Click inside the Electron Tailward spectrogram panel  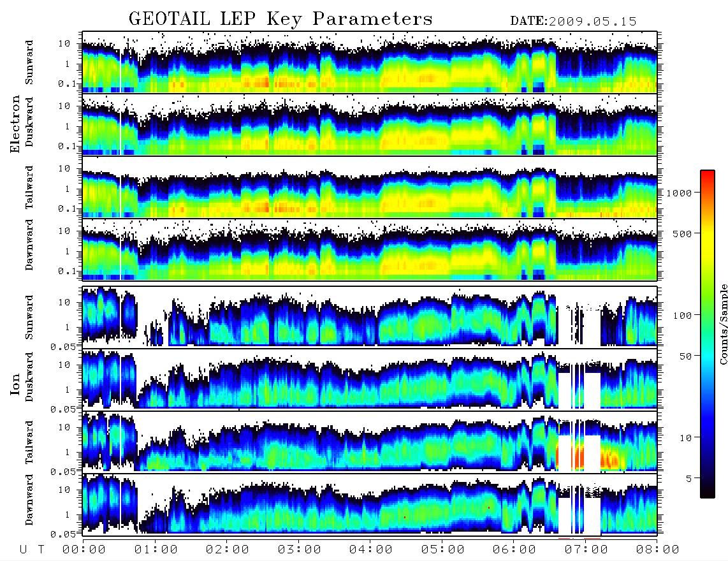click(370, 187)
